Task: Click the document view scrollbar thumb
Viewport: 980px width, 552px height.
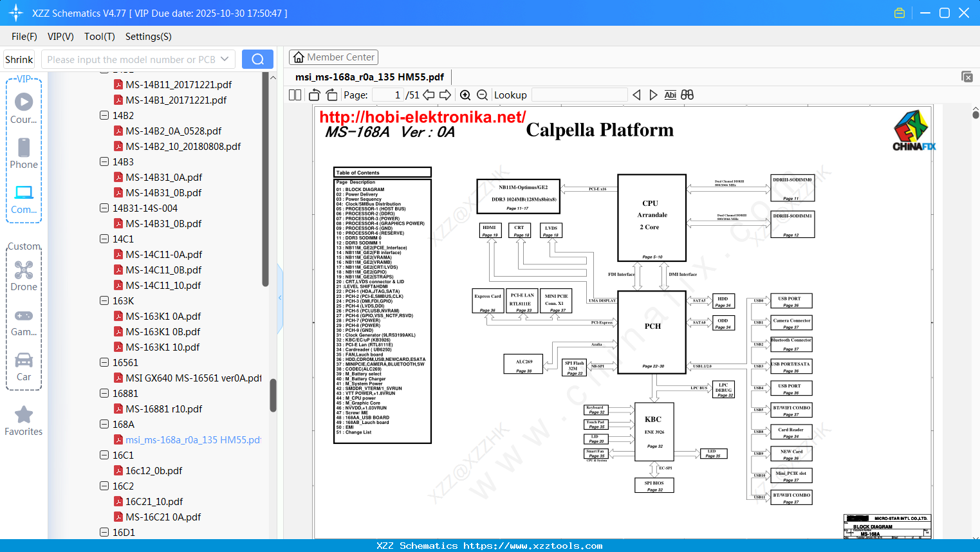Action: [x=975, y=115]
